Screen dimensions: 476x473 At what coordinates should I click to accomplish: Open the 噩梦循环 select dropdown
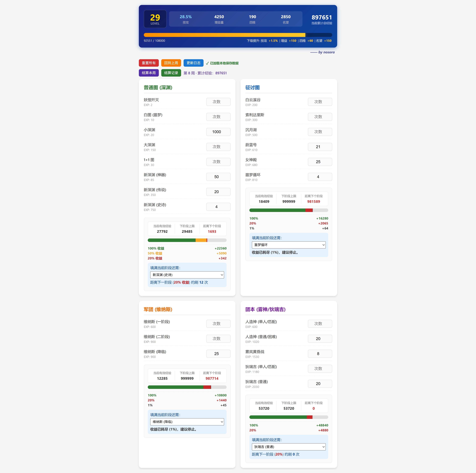(x=288, y=245)
